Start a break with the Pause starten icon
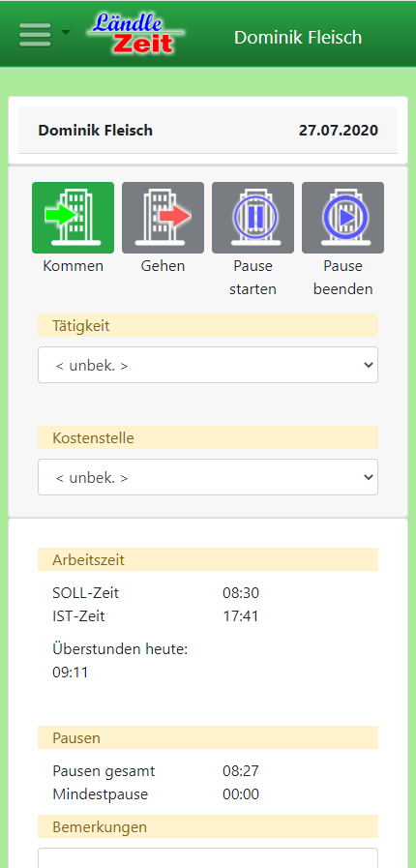 coord(253,218)
